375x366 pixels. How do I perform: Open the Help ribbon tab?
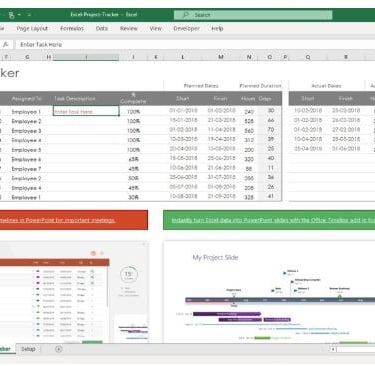click(217, 29)
